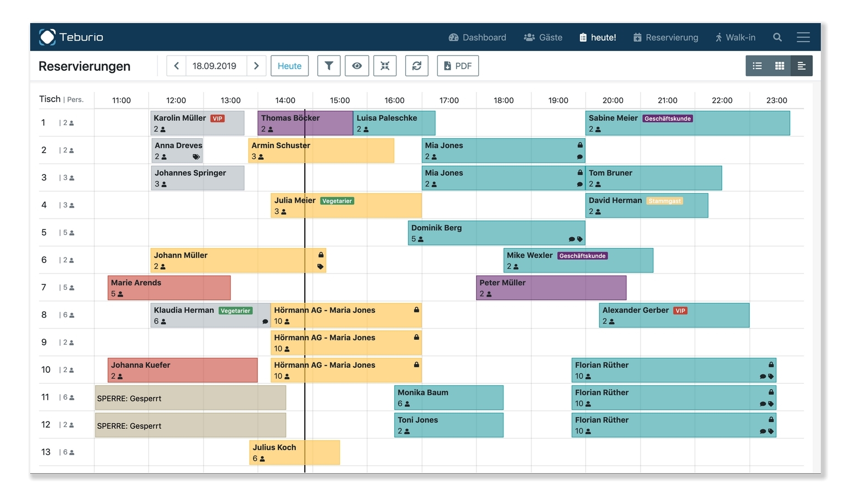Go to previous day with left chevron
Viewport: 851px width, 504px height.
coord(176,66)
